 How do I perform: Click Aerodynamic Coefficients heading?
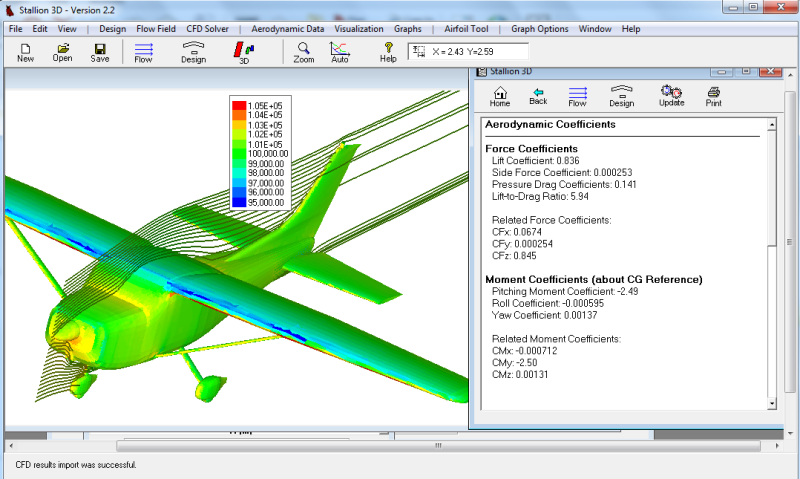point(551,124)
